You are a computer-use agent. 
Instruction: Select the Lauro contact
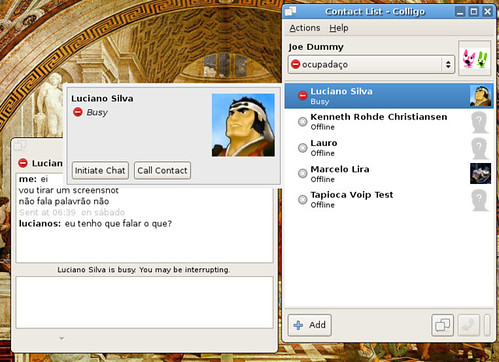point(389,148)
